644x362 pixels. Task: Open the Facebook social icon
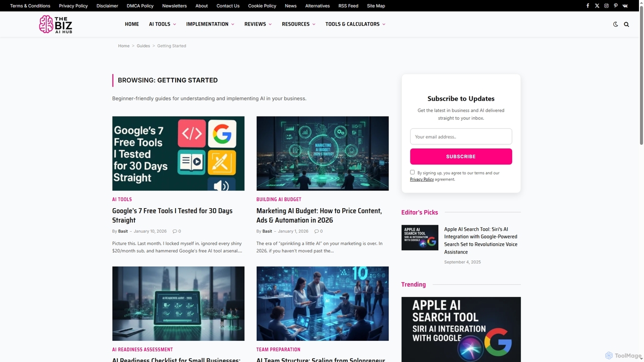pyautogui.click(x=588, y=6)
